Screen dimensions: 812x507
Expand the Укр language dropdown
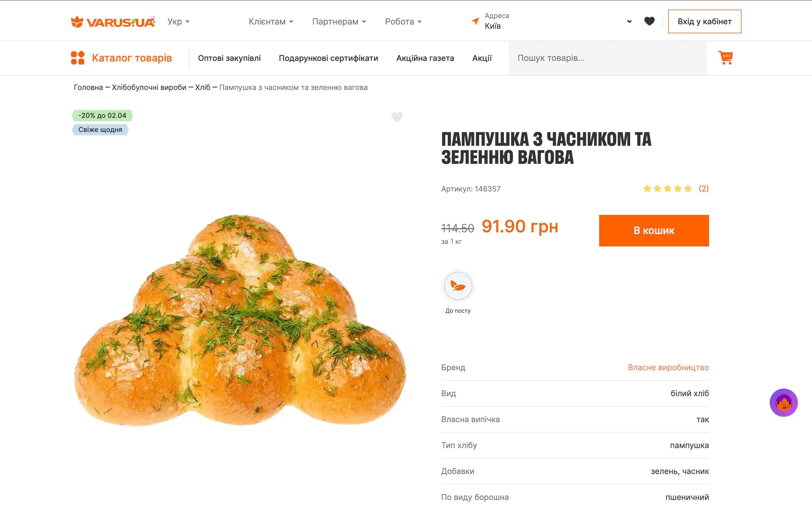tap(178, 21)
